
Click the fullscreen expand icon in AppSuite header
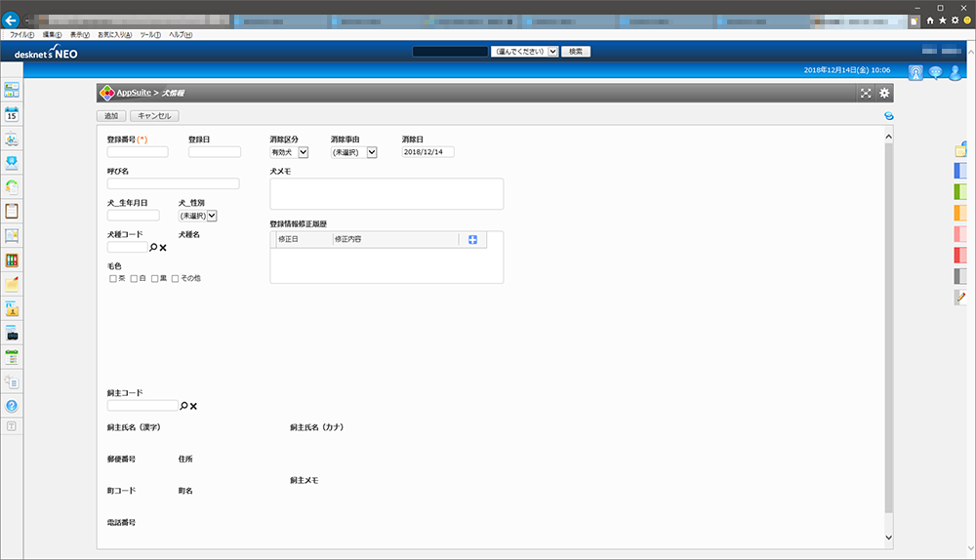pos(866,93)
